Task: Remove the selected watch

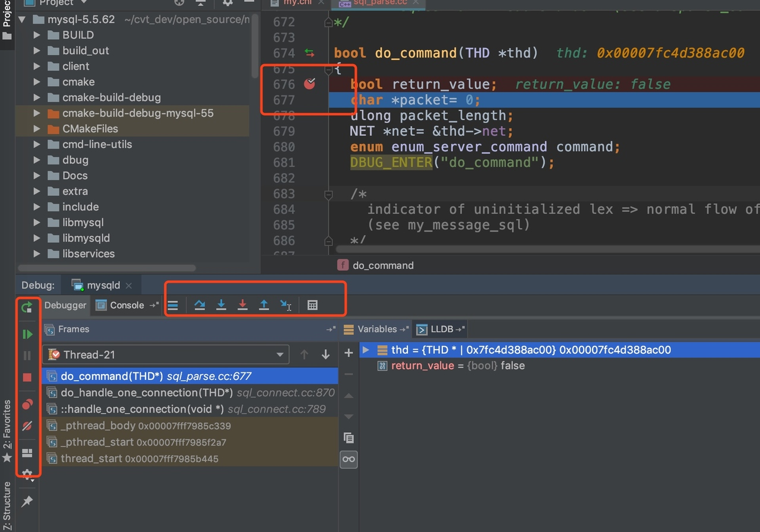Action: click(x=349, y=374)
